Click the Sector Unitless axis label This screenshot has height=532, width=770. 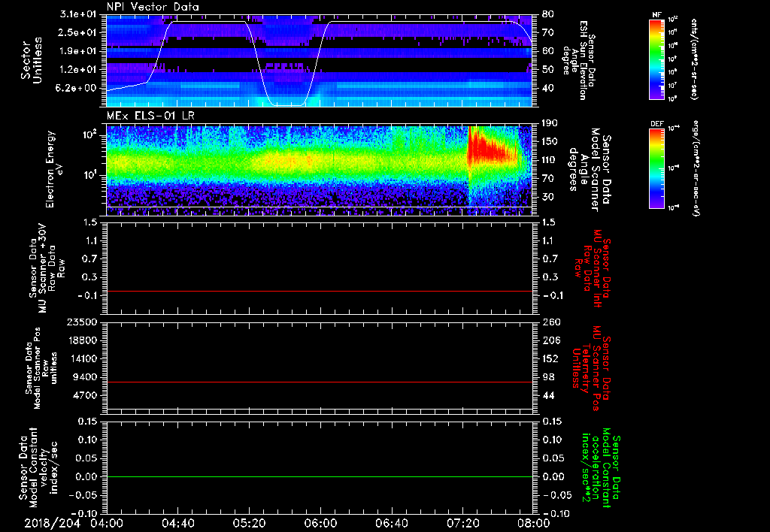tap(31, 59)
